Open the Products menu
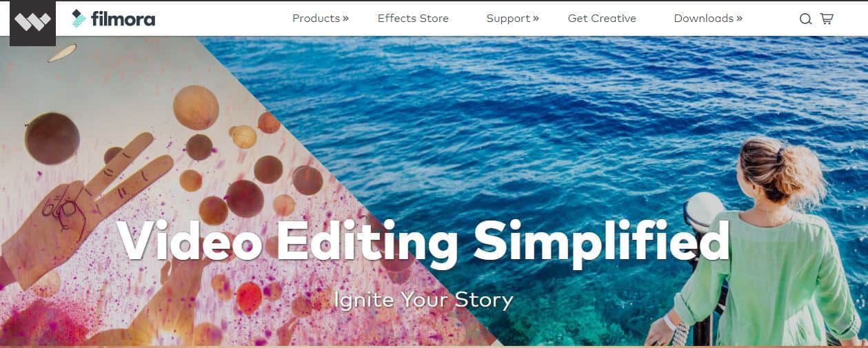This screenshot has height=348, width=868. [x=316, y=19]
